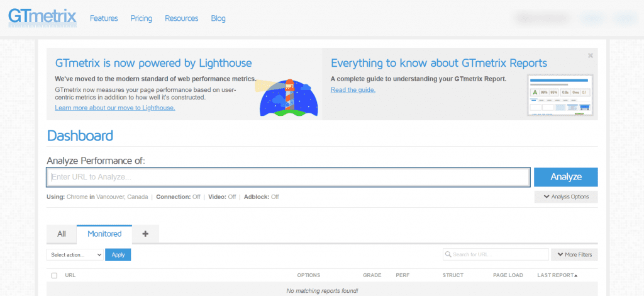Toggle the select-all checkbox beside URL
Screen dimensions: 644x296
(x=54, y=275)
